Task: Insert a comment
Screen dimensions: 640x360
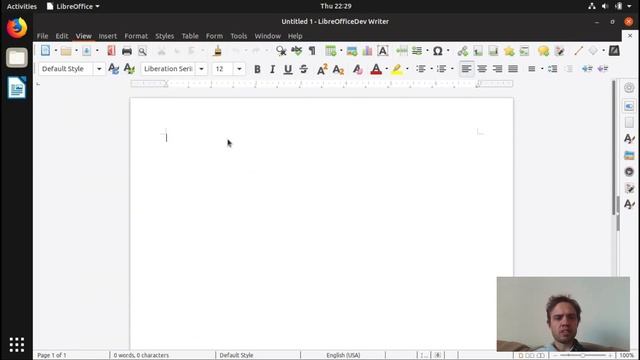Action: (543, 51)
